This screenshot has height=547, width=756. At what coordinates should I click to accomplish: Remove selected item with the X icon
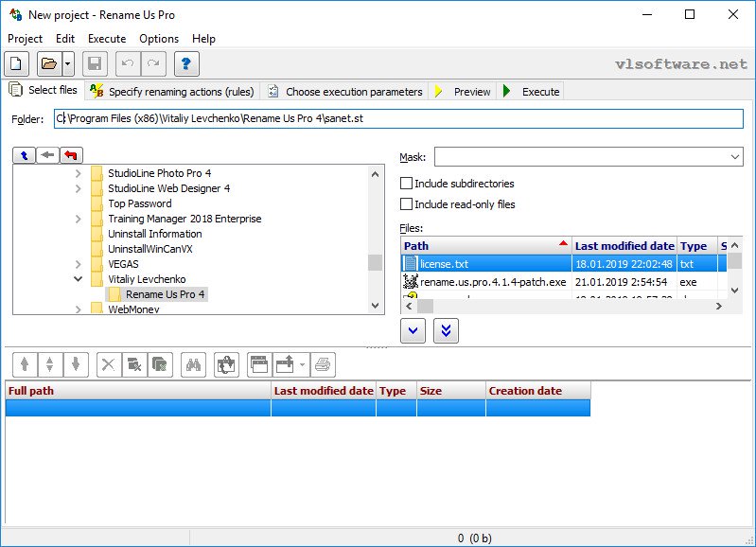point(109,364)
